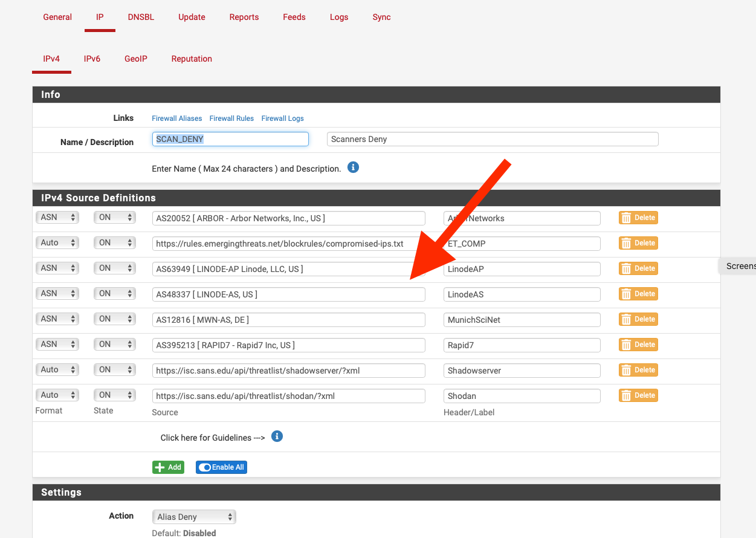Open the Format dropdown for shodan row

[57, 395]
